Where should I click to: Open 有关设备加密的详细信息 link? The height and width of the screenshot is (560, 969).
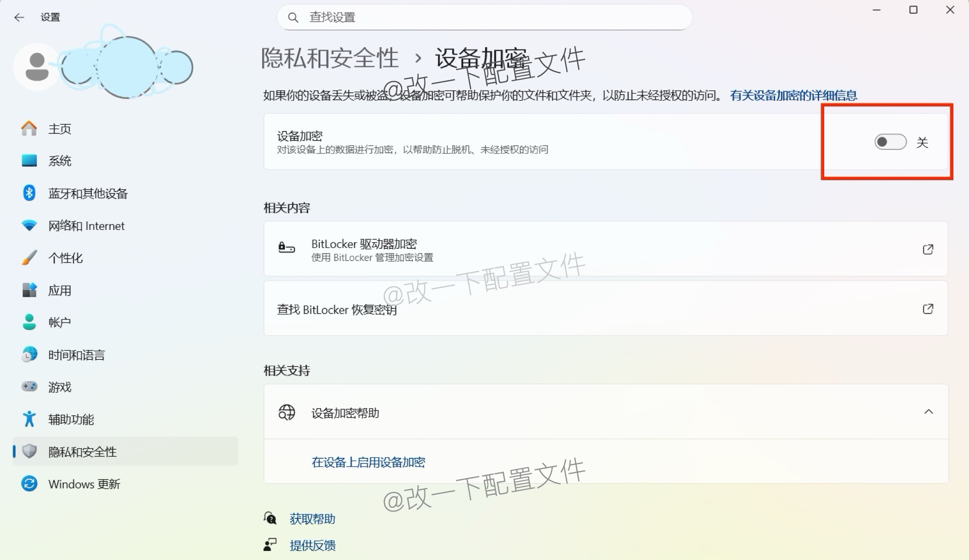point(794,95)
